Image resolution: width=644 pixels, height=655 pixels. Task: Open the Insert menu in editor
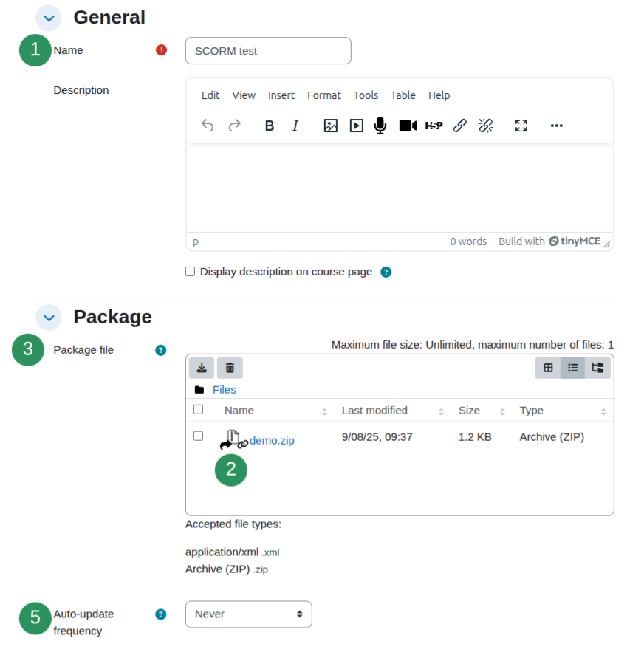pyautogui.click(x=281, y=96)
